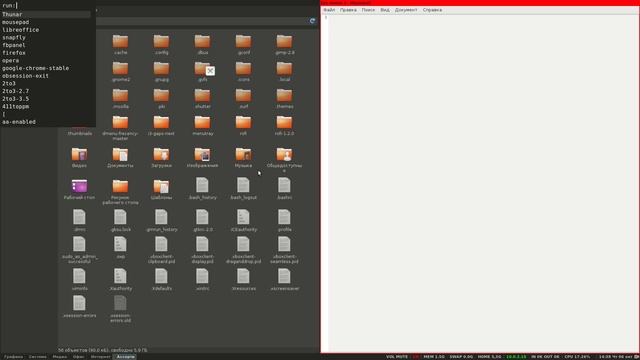The image size is (640, 360).
Task: Choose snapfly in dmenu list
Action: click(14, 38)
